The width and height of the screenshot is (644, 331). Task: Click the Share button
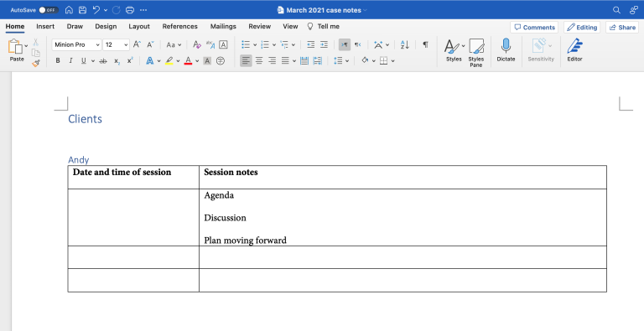[622, 28]
